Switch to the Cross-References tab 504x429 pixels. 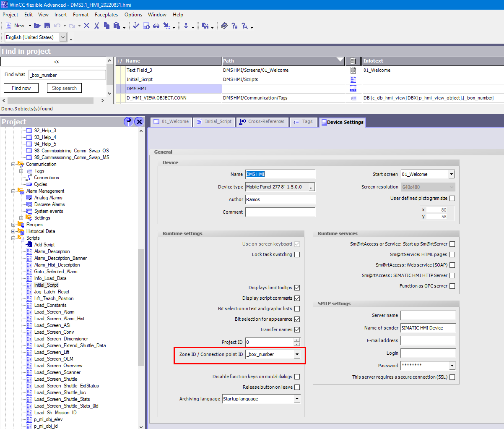coord(262,122)
